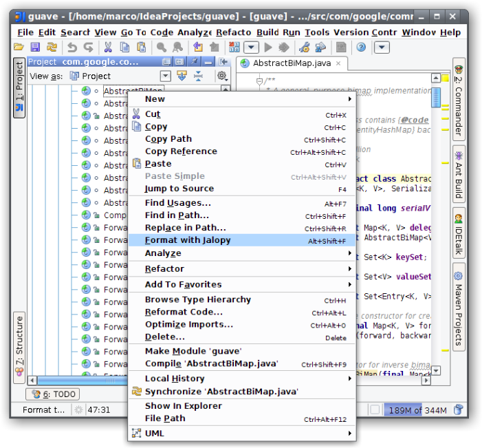This screenshot has width=482, height=448.
Task: Click the Synchronize toolbar icon
Action: pos(52,47)
